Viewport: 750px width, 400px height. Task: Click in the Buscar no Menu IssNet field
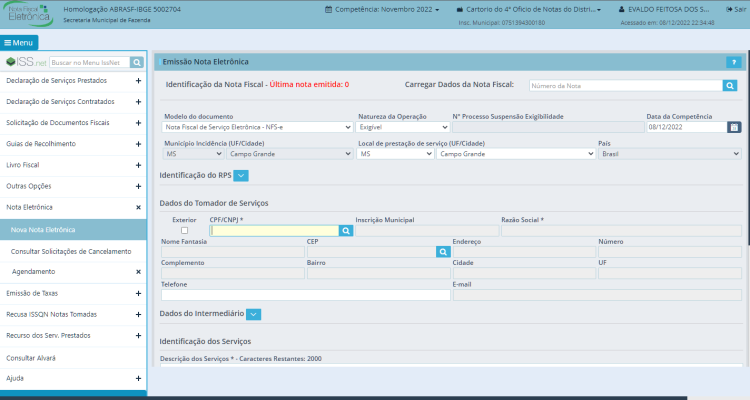click(x=89, y=63)
